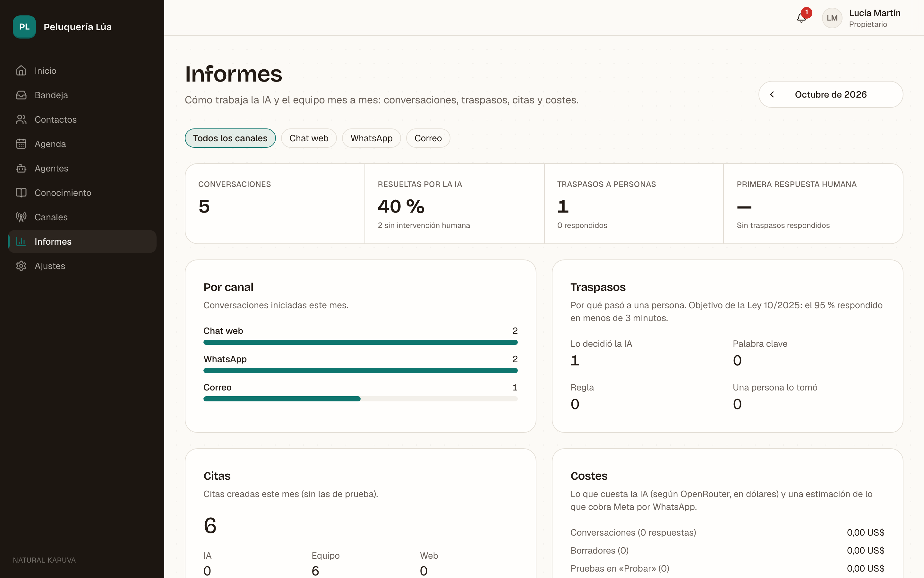Click the LM user avatar

832,18
